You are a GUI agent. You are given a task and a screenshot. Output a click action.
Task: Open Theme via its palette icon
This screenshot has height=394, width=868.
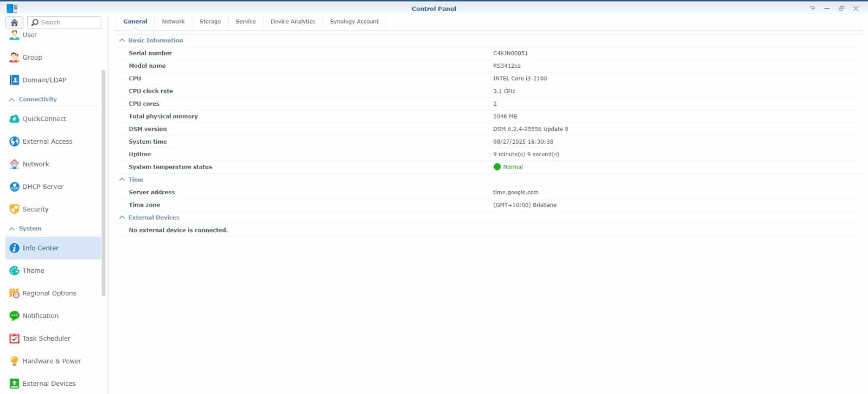(15, 271)
